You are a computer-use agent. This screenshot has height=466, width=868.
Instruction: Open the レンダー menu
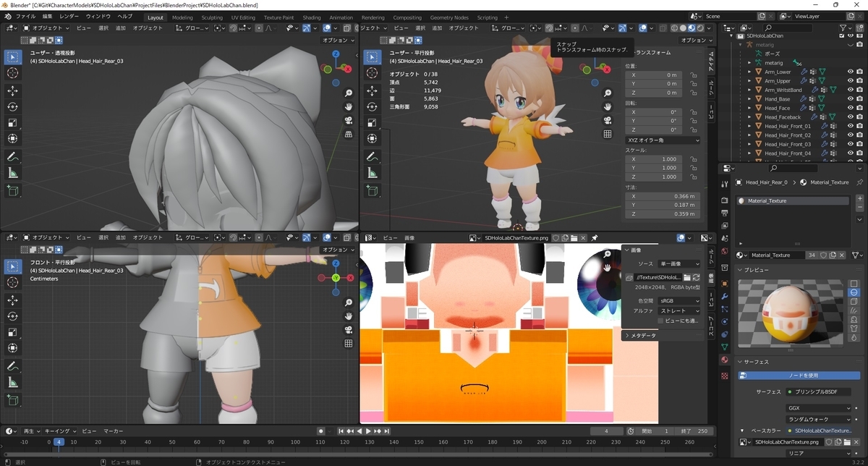69,17
